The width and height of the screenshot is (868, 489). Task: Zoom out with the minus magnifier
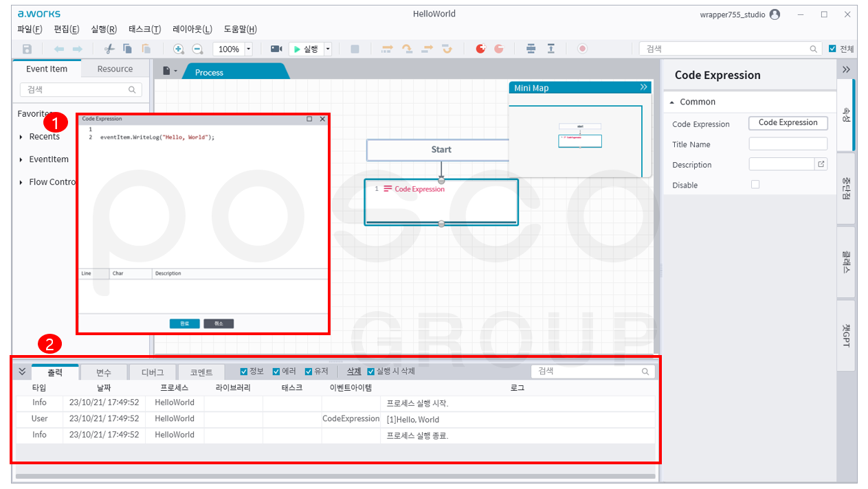click(197, 49)
